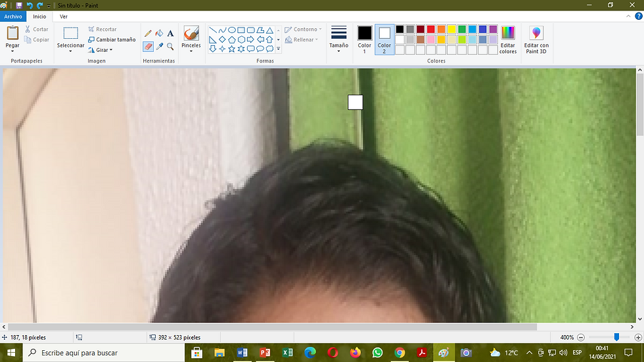Open quick access toolbar customize arrow
This screenshot has width=644, height=362.
coord(49,6)
